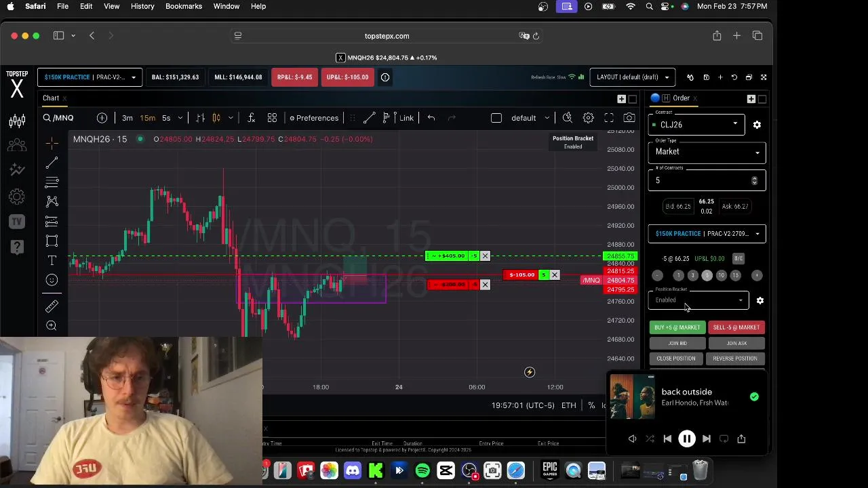Viewport: 868px width, 488px height.
Task: Click the zoom-in tool in drawing toolbar
Action: tap(52, 326)
